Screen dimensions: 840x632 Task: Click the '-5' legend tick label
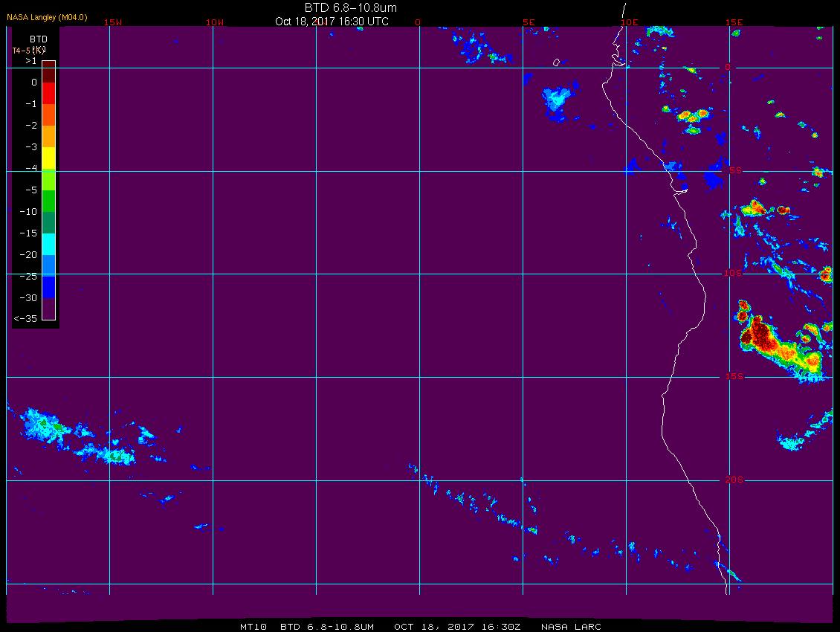pyautogui.click(x=31, y=190)
